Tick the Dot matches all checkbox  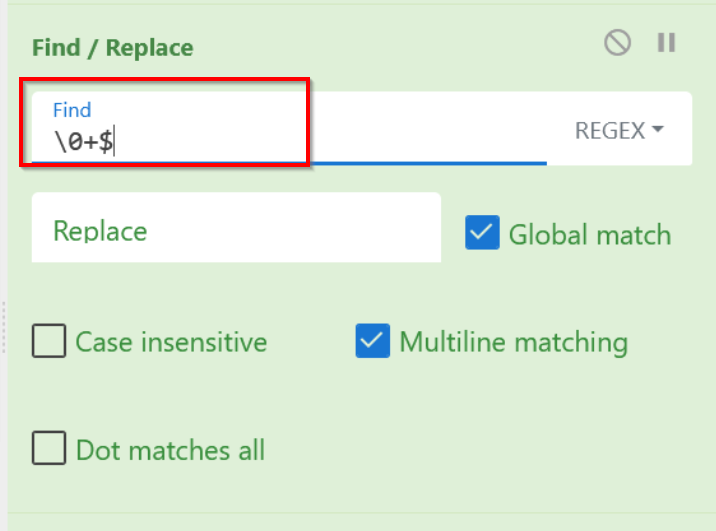49,448
